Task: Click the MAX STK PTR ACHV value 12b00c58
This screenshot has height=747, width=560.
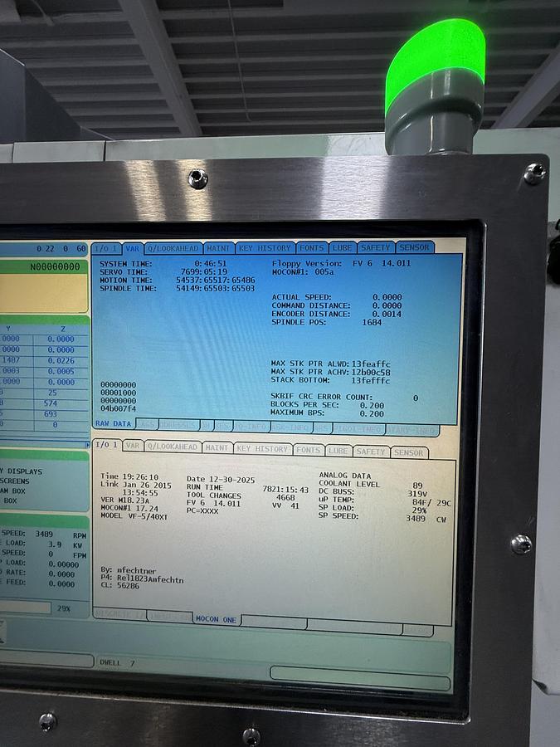Action: coord(371,372)
